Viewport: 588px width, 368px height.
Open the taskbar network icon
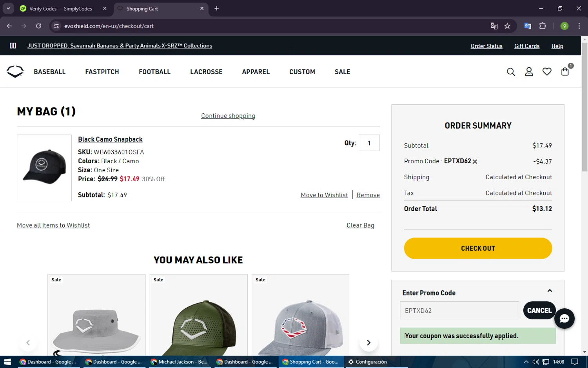[x=546, y=362]
